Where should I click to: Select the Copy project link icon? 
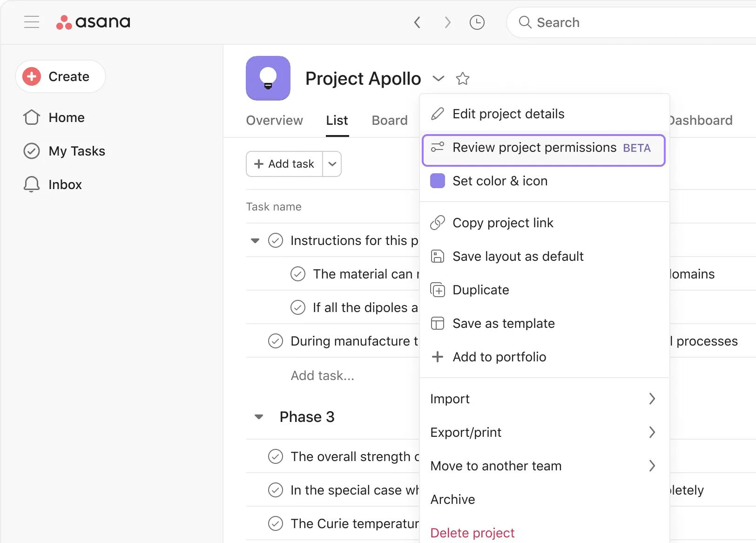(438, 223)
